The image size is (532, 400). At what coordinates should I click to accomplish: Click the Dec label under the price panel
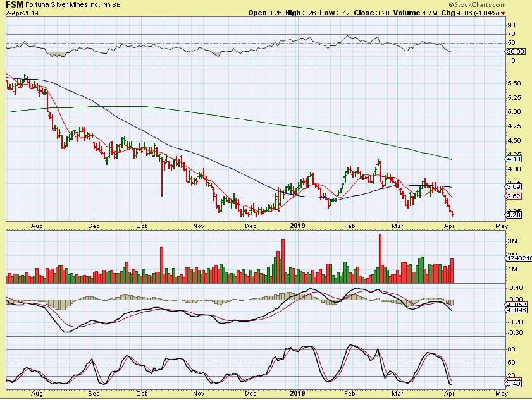click(251, 226)
